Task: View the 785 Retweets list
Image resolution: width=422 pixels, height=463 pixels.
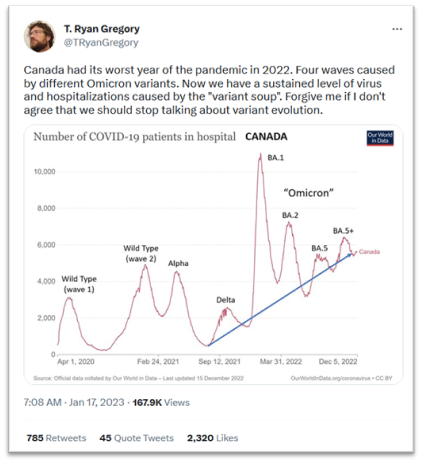Action: click(56, 438)
